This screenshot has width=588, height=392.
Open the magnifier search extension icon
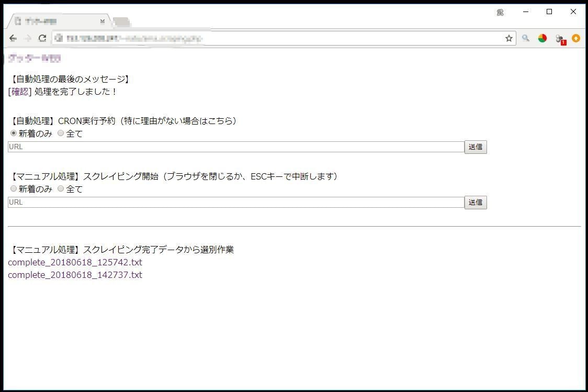(525, 38)
